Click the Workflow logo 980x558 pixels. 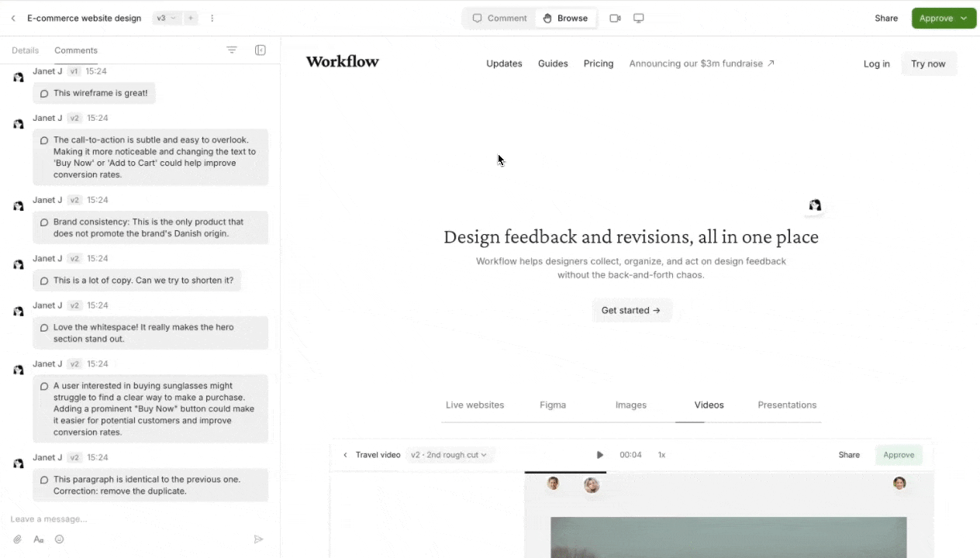pos(343,62)
